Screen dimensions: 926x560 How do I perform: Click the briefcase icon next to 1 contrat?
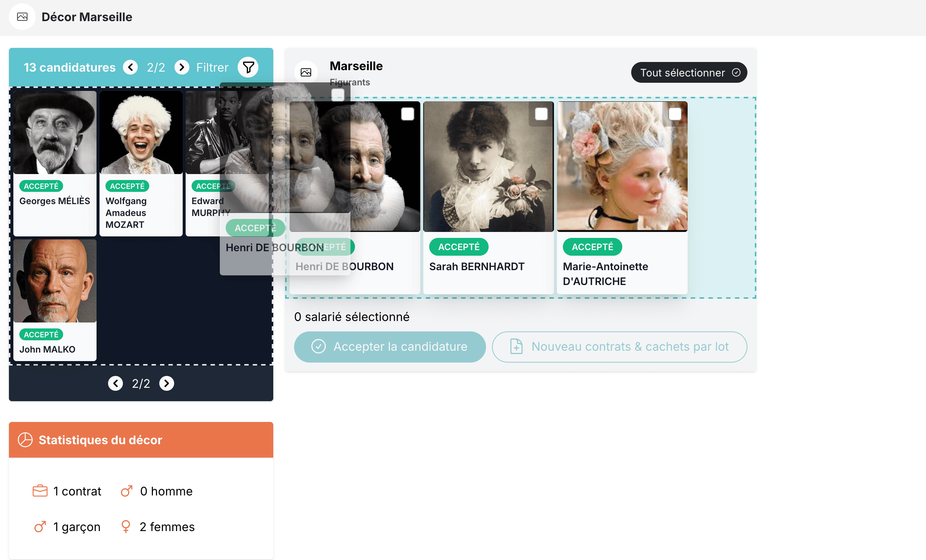pyautogui.click(x=40, y=491)
